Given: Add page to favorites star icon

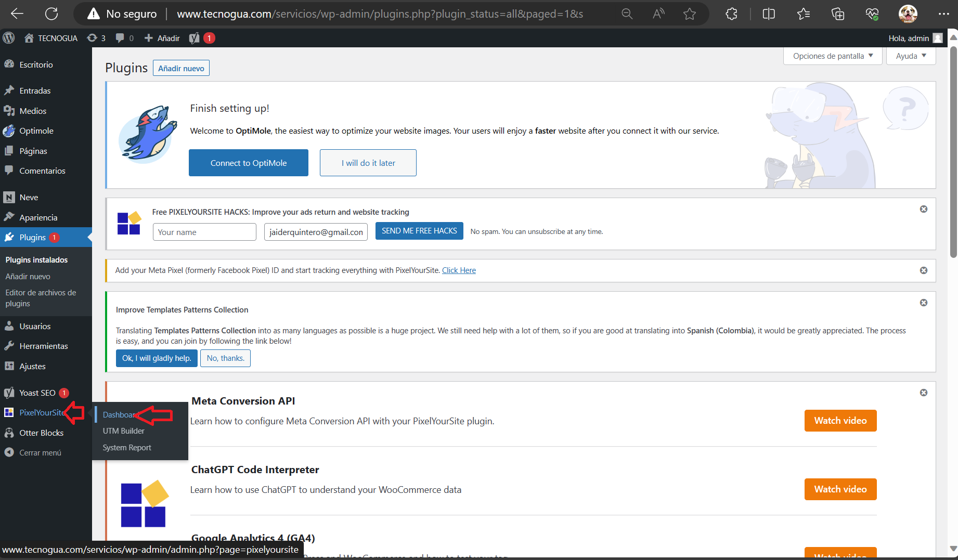Looking at the screenshot, I should pyautogui.click(x=690, y=14).
